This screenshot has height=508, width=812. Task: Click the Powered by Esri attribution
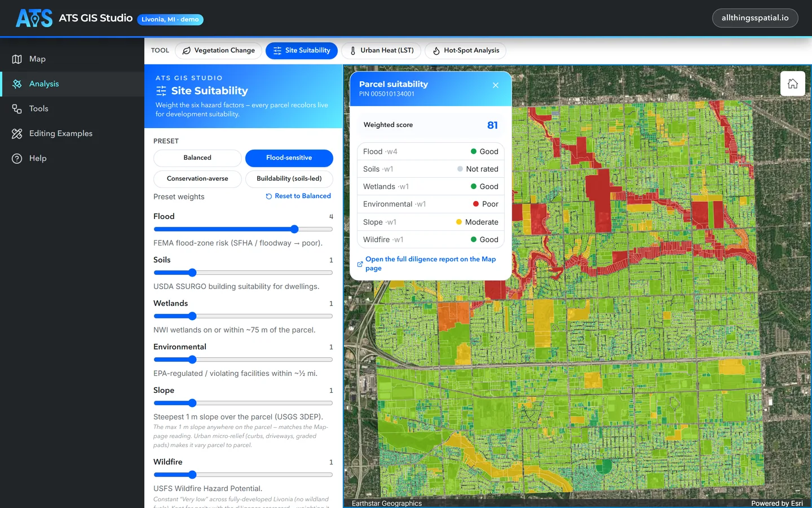click(x=777, y=503)
